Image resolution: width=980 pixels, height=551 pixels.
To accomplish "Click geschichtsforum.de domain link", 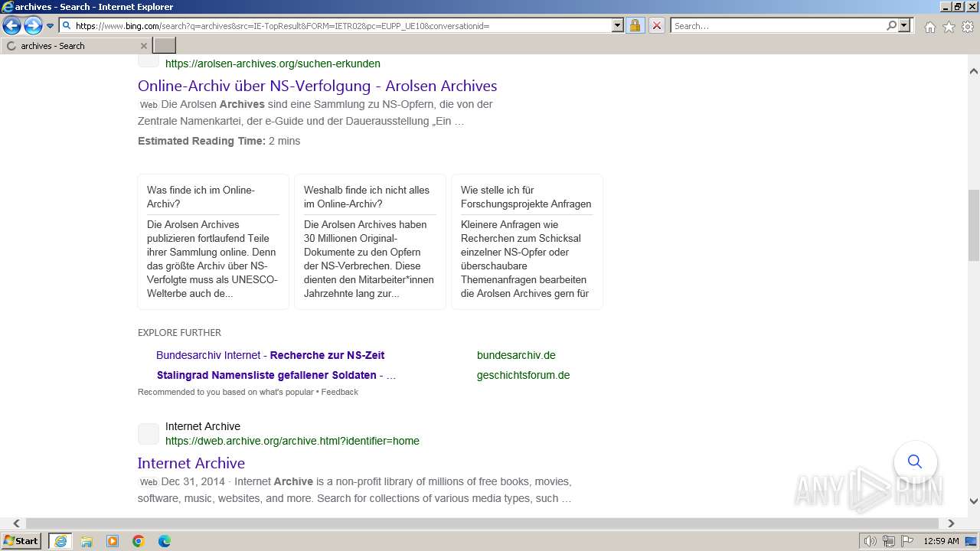I will click(524, 375).
